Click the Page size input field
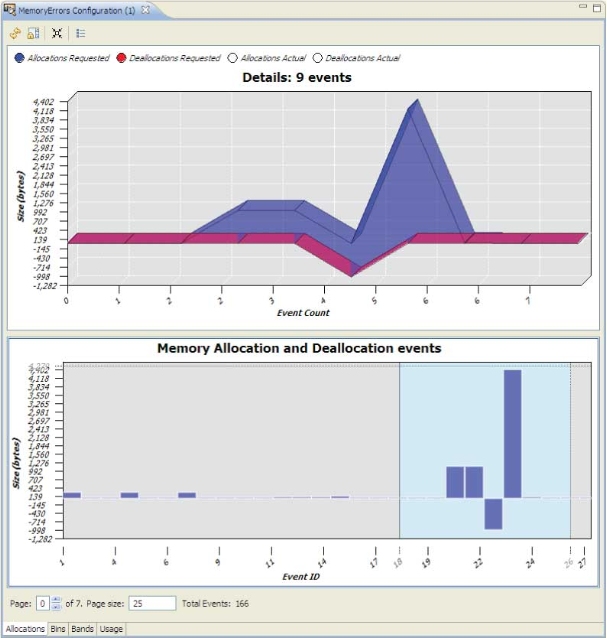Screen dimensions: 607x638 152,603
